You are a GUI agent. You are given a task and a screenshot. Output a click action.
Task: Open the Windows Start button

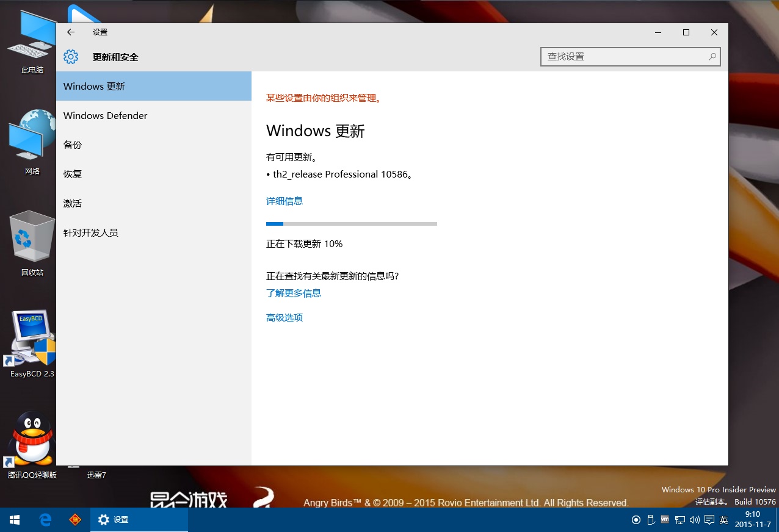click(x=15, y=520)
